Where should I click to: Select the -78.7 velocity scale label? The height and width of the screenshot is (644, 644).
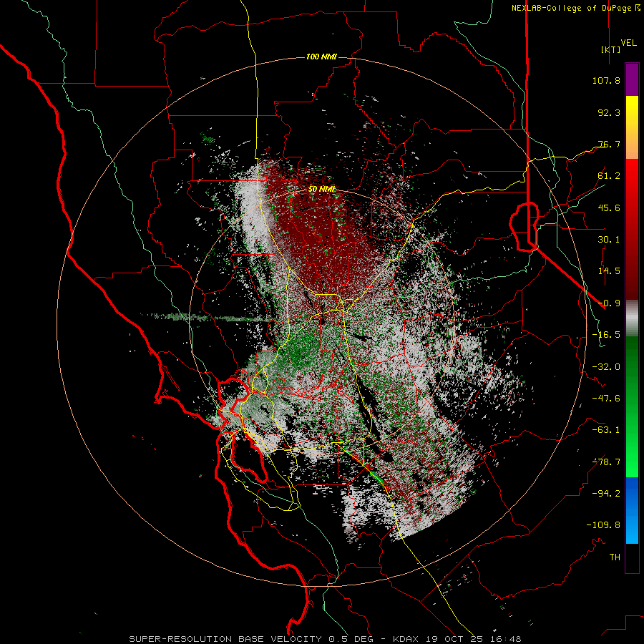pos(606,462)
